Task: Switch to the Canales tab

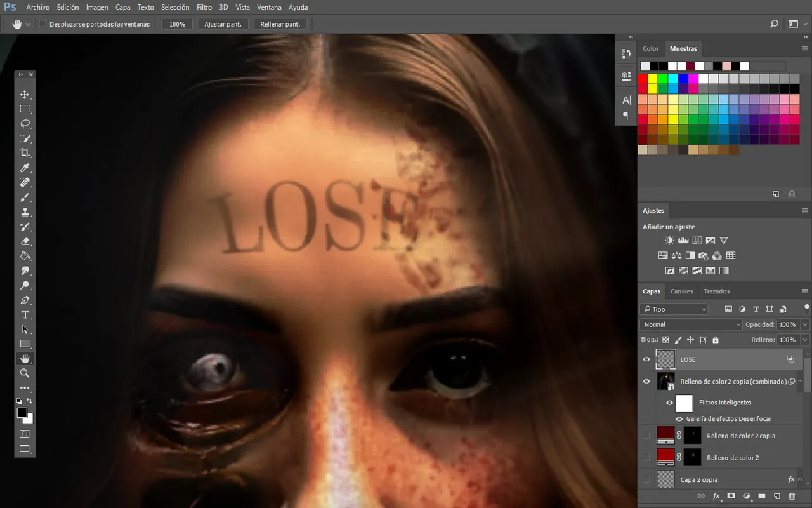Action: click(682, 291)
